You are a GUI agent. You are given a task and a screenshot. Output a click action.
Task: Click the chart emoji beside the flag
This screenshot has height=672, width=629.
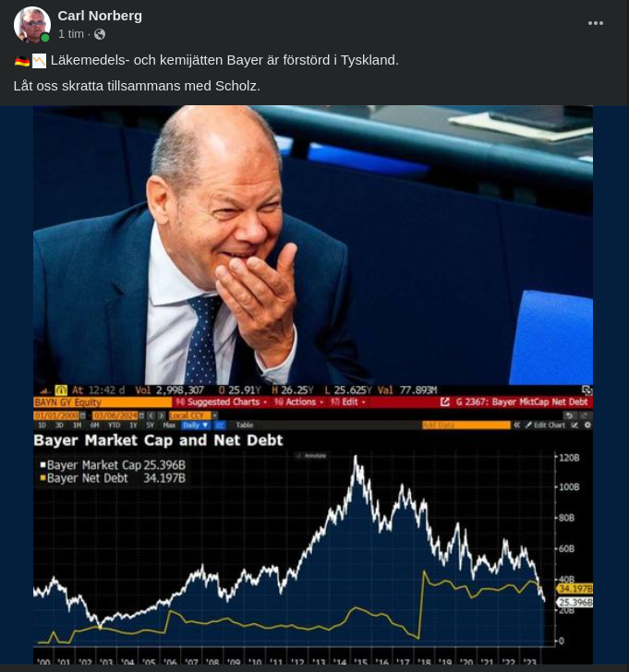tap(39, 61)
